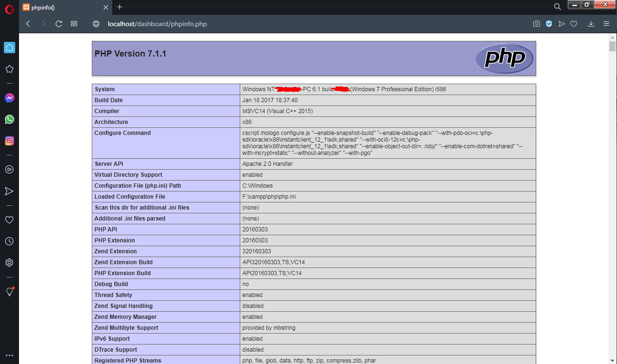Image resolution: width=617 pixels, height=364 pixels.
Task: Click the MSVC14 (Visual C++ 2015) value
Action: tap(277, 111)
